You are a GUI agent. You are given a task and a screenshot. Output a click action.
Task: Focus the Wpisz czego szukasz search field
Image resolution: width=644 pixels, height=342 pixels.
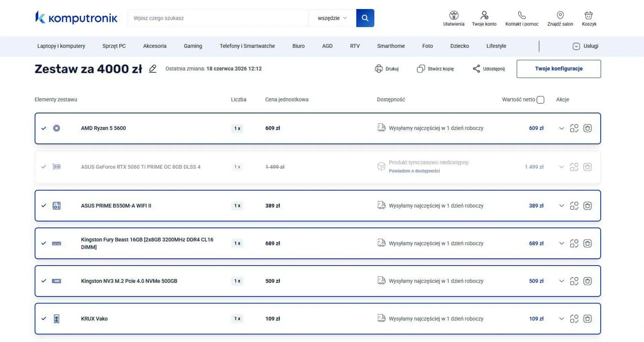point(218,18)
